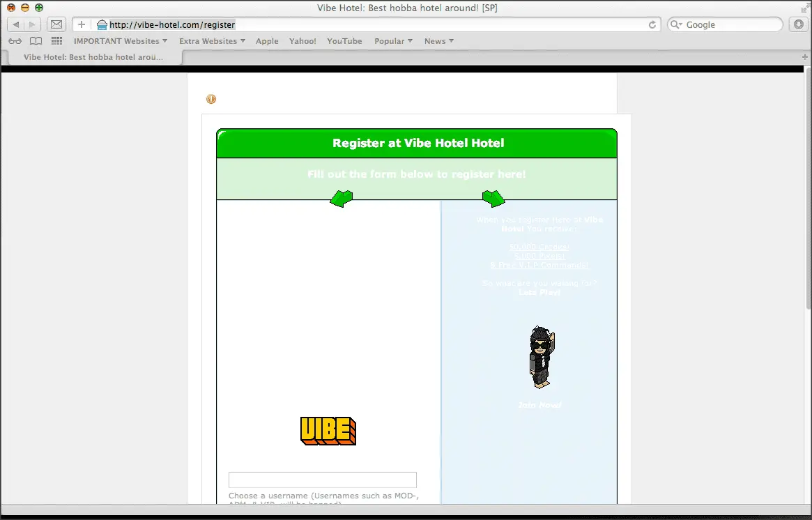
Task: Click the 'Register at Vibe Hotel Hotel' heading
Action: pos(418,143)
